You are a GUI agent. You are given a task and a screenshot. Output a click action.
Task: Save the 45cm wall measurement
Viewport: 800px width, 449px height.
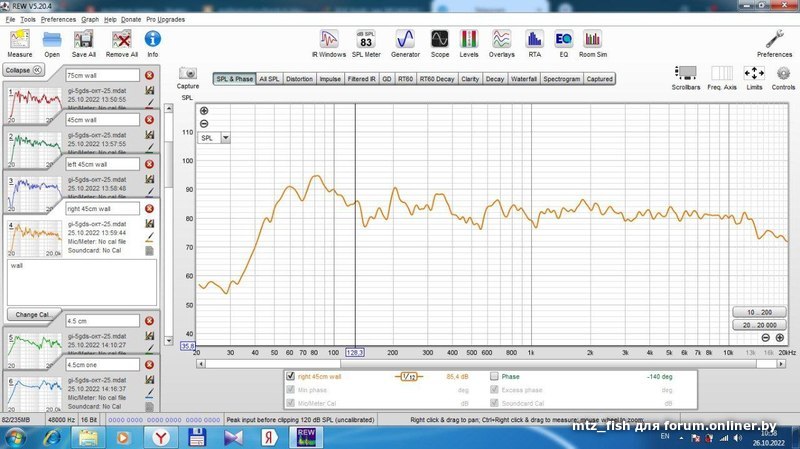coord(149,135)
